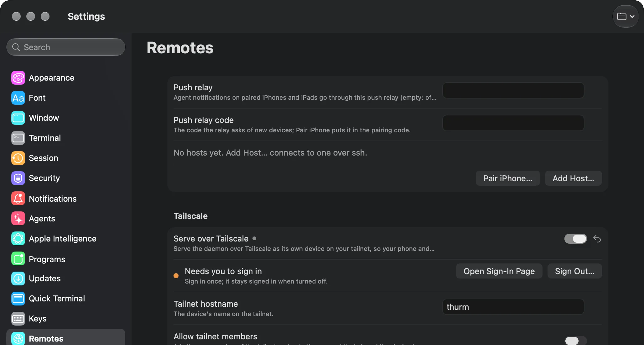644x345 pixels.
Task: Select the Notifications bell icon
Action: pos(18,199)
